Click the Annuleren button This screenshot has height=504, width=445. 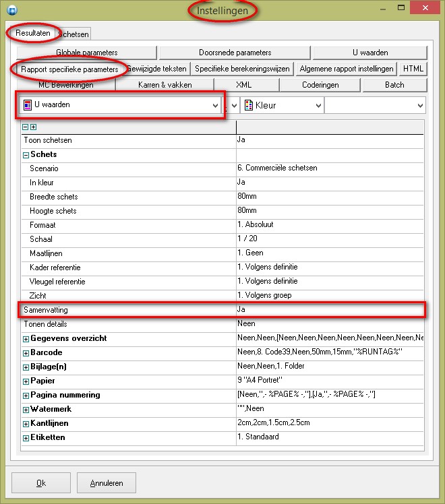tap(107, 483)
